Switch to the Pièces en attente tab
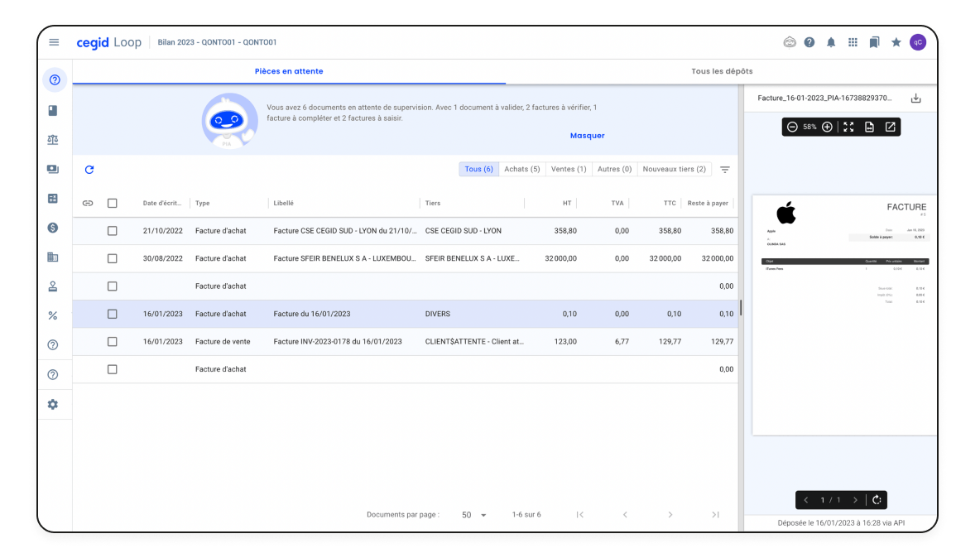Viewport: 980px width, 553px height. point(289,71)
